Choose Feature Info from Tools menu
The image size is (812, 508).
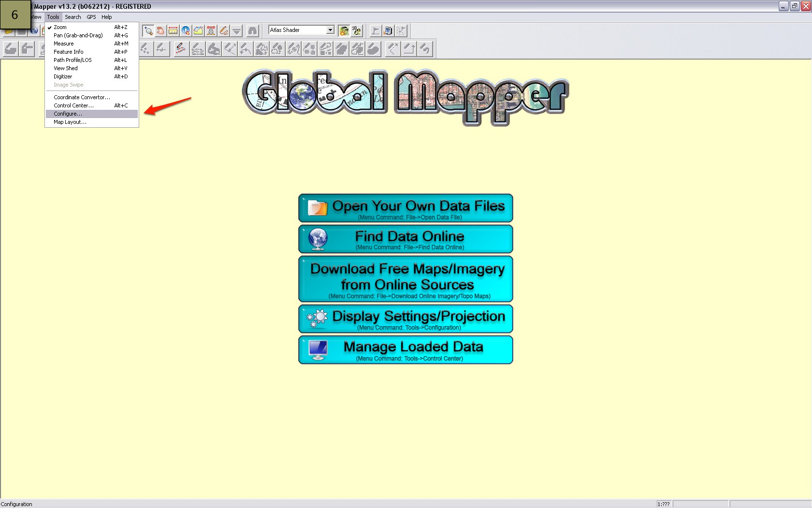pos(92,52)
